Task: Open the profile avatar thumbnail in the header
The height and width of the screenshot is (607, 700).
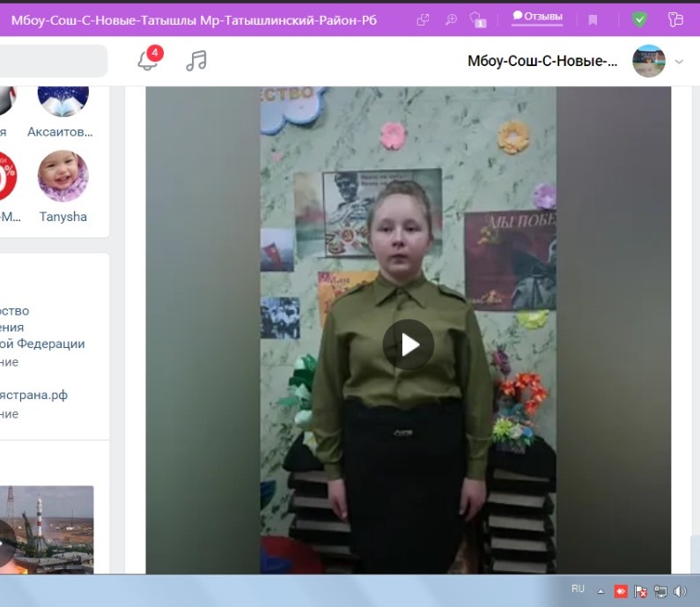Action: tap(649, 61)
